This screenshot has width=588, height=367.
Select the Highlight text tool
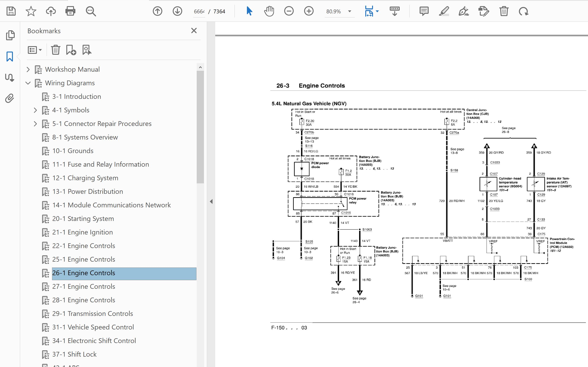tap(444, 11)
